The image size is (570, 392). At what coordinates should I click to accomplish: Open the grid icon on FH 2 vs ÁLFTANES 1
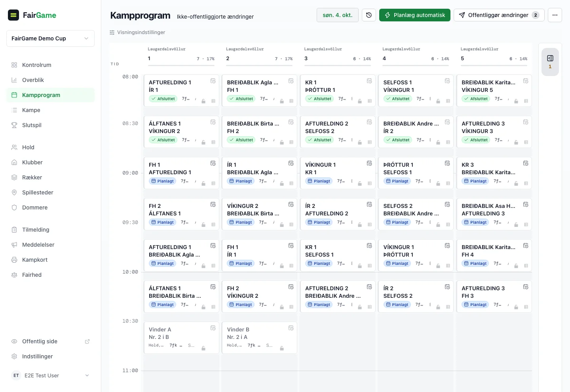(x=213, y=225)
